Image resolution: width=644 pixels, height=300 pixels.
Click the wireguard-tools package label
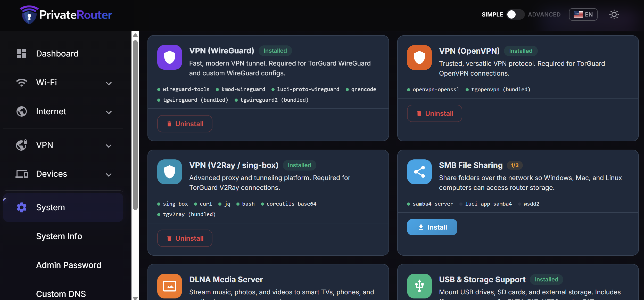click(x=186, y=89)
